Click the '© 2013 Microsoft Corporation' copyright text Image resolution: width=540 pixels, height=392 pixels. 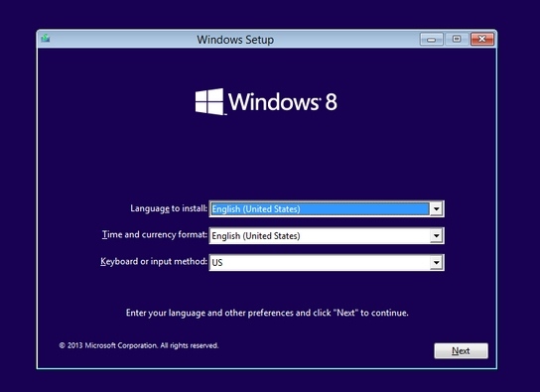138,345
